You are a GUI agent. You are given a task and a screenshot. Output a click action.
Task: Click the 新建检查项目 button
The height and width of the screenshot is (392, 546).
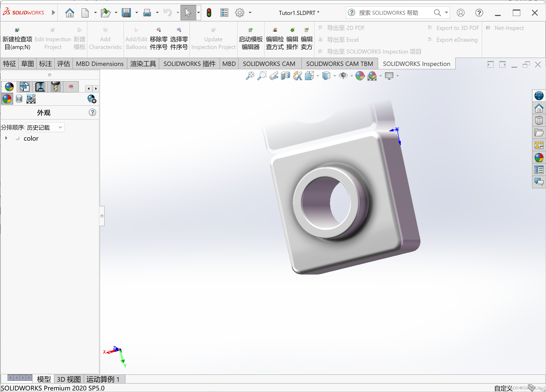point(17,39)
